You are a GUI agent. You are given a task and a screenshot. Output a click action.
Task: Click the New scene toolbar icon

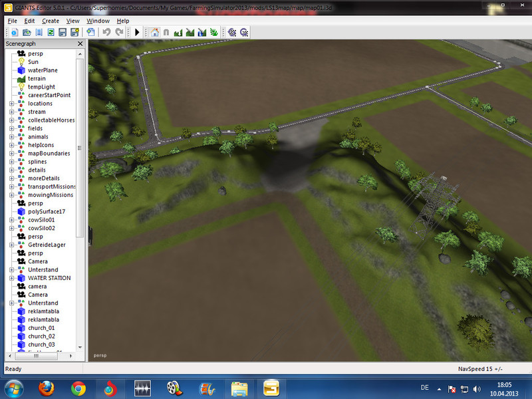pos(14,33)
